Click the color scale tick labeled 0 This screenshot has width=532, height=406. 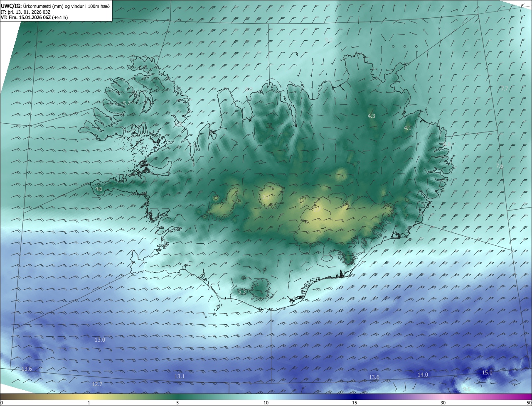pos(1,403)
